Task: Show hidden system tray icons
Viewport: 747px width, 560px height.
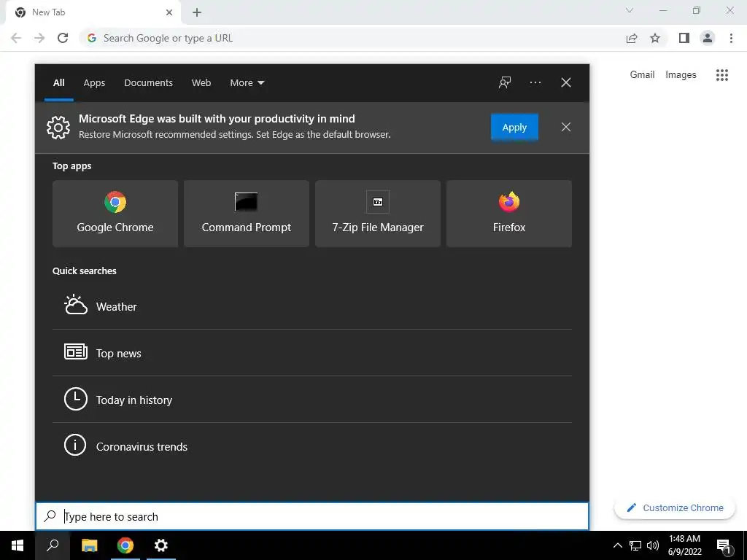Action: [617, 545]
